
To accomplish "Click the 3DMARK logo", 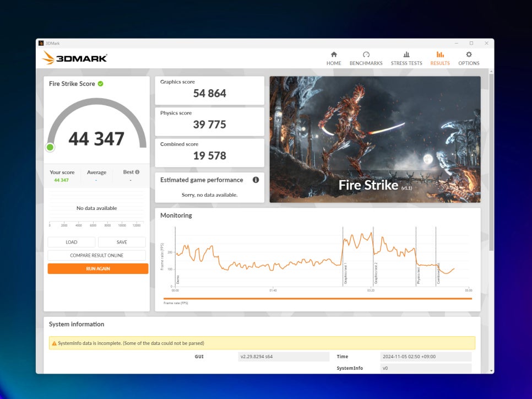I will [x=75, y=58].
